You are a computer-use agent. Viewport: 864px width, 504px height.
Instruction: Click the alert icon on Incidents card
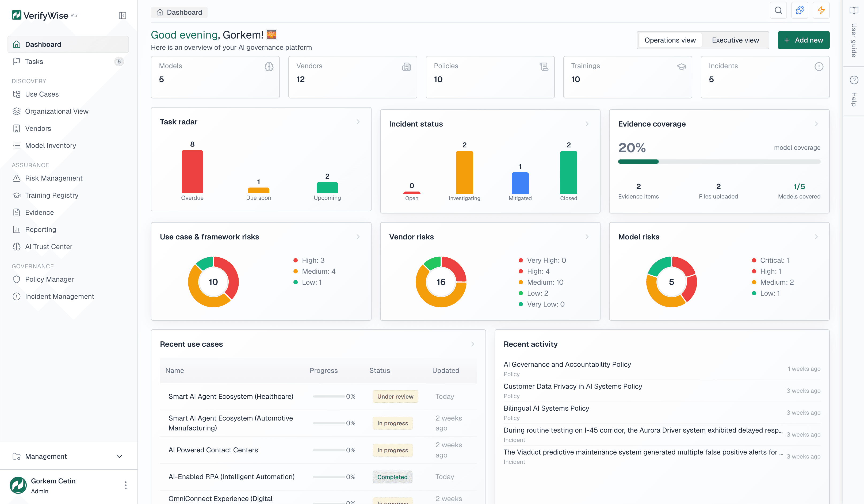click(x=819, y=67)
